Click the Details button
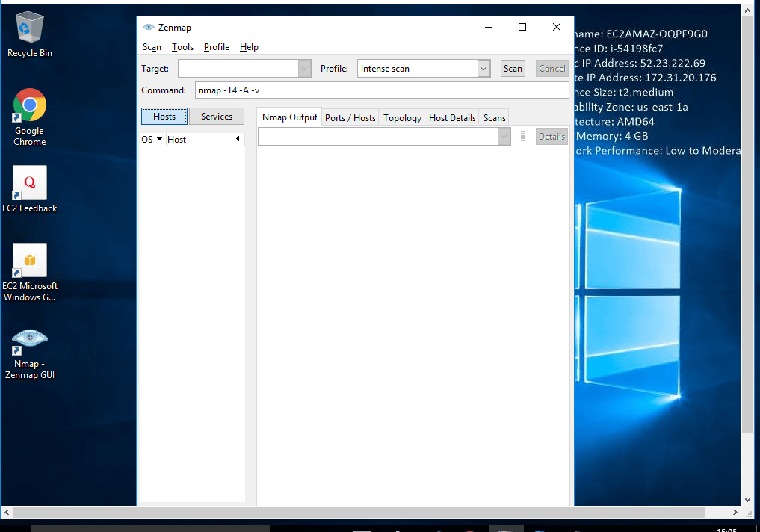Screen dimensions: 760x532 (552, 136)
